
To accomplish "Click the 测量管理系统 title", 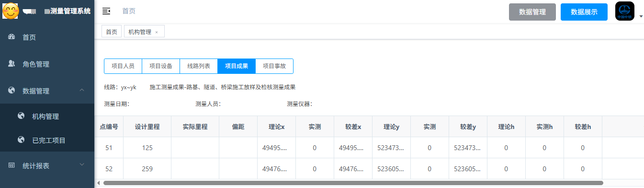I will 70,11.
